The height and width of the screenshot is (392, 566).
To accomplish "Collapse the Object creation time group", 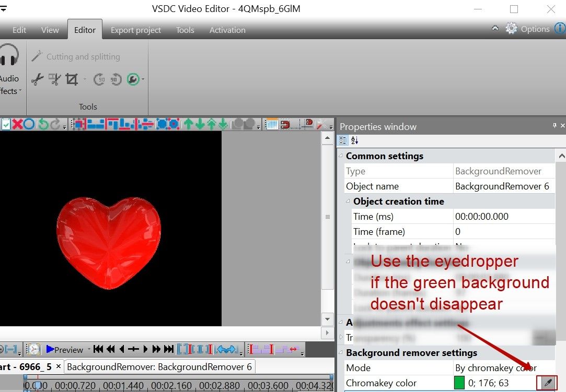I will (348, 201).
